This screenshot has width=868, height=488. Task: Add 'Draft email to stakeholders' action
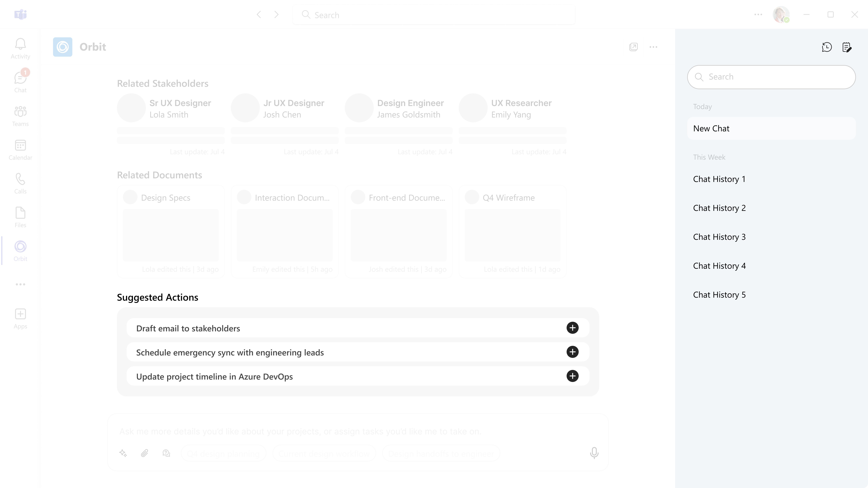tap(572, 328)
